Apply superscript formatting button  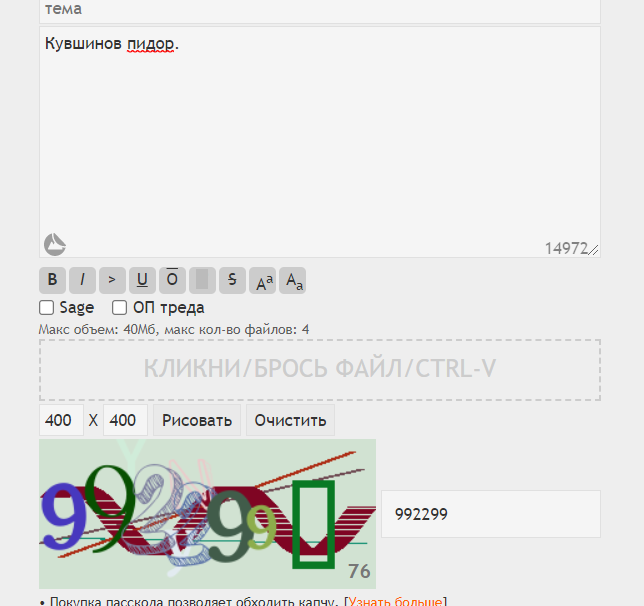tap(262, 280)
